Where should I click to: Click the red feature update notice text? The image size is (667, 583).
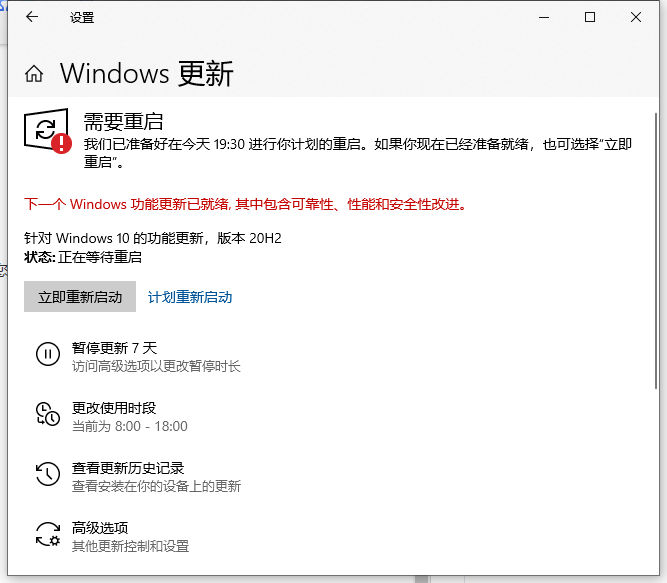[x=246, y=204]
